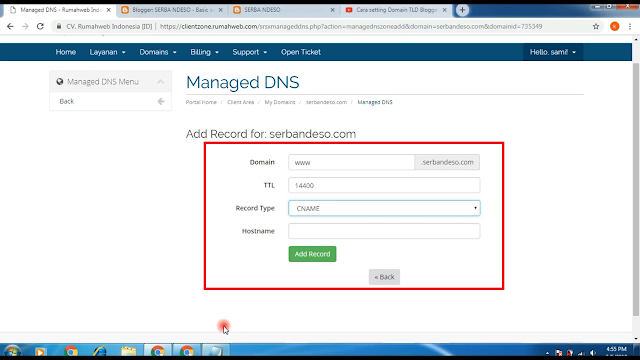Expand the Domains dropdown menu
This screenshot has width=640, height=360.
tap(158, 52)
